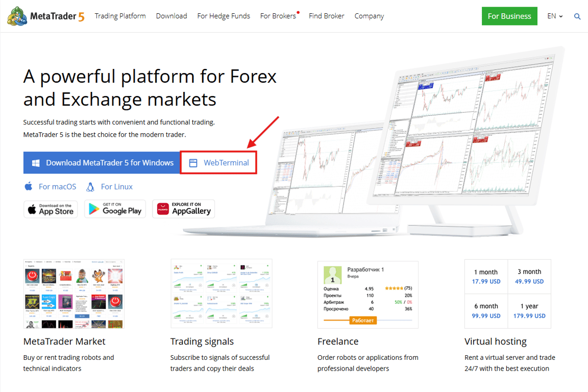588x392 pixels.
Task: Click the browser icon inside the WebTerminal button
Action: click(193, 162)
